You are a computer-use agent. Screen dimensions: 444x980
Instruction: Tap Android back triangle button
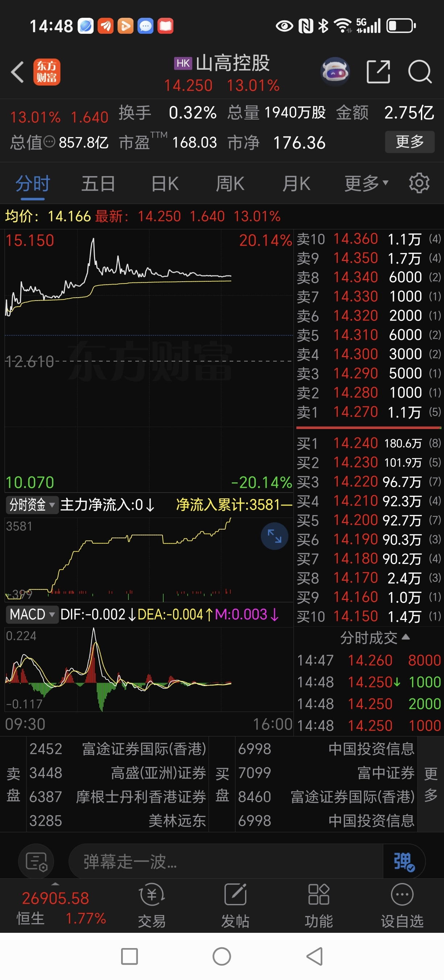click(x=315, y=956)
